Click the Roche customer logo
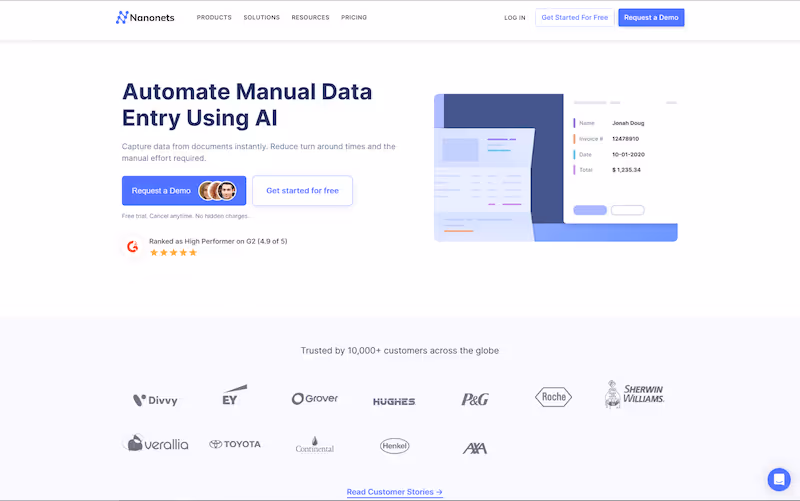800x501 pixels. pyautogui.click(x=554, y=397)
